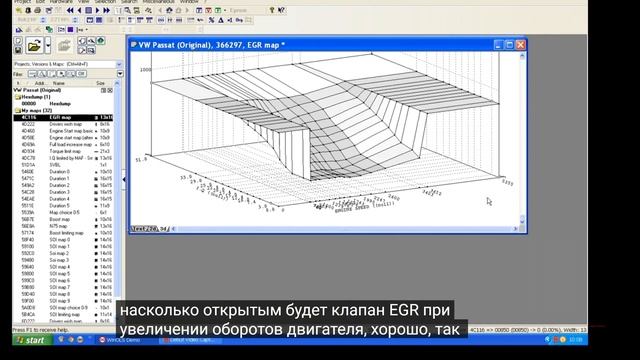
Task: Open the Filter row dropdown arrow
Action: pyautogui.click(x=120, y=74)
